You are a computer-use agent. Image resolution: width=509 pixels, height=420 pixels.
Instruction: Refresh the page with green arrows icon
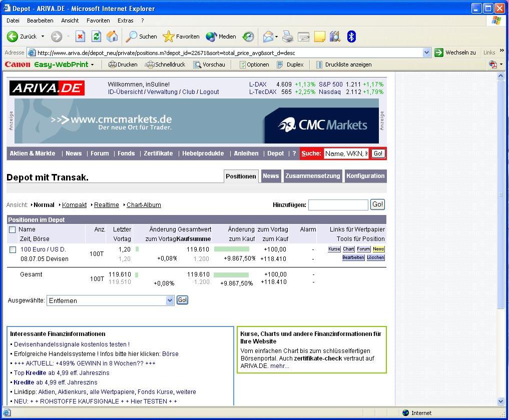click(97, 36)
